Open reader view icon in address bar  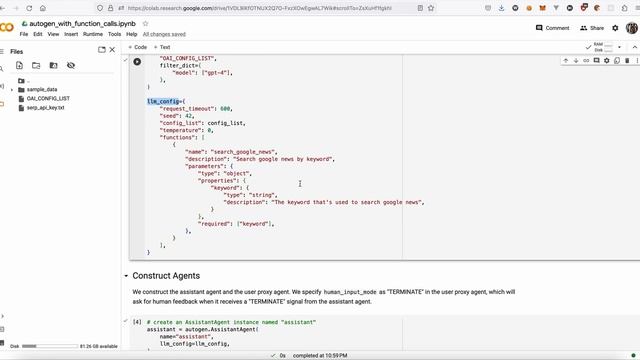pos(420,8)
